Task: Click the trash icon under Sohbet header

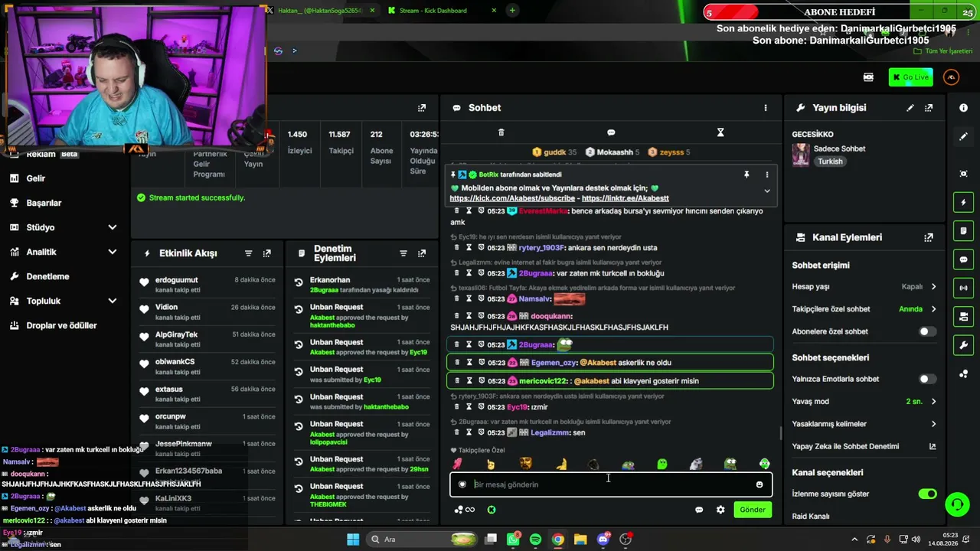Action: tap(501, 132)
